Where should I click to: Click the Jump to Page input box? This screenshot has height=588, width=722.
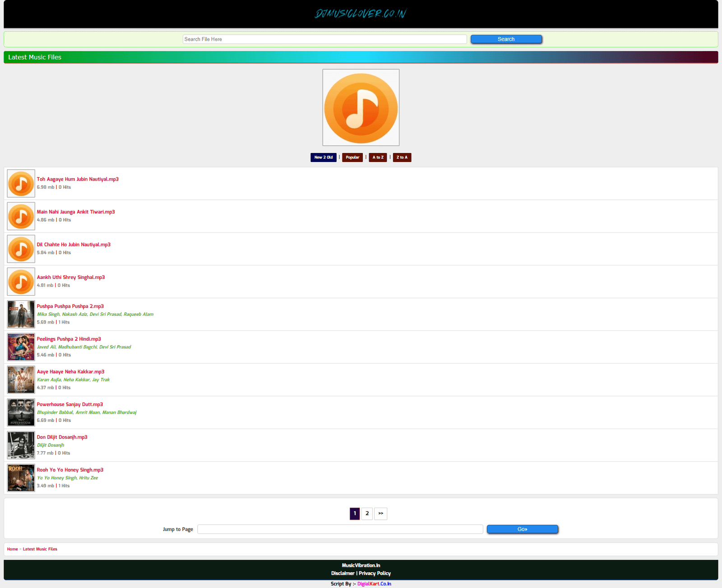coord(340,529)
